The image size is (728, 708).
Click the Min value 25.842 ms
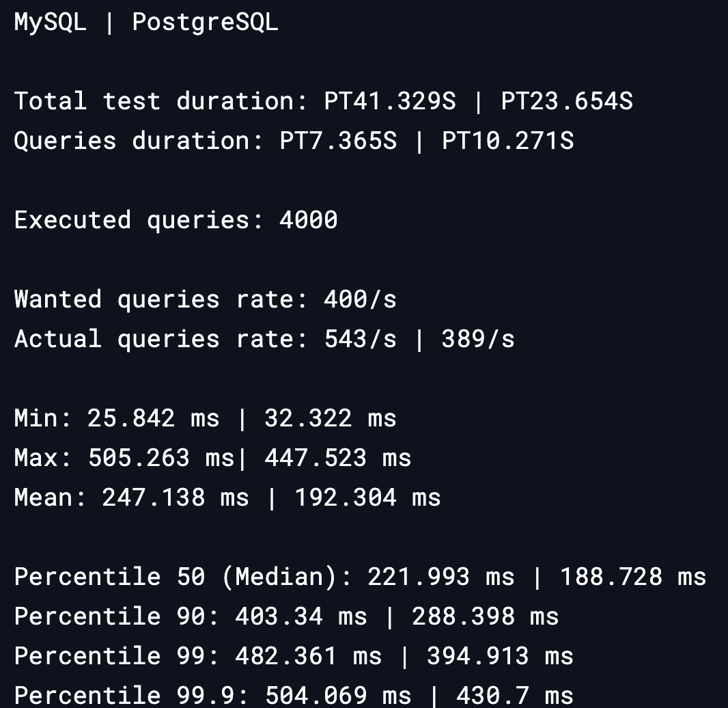tap(153, 418)
